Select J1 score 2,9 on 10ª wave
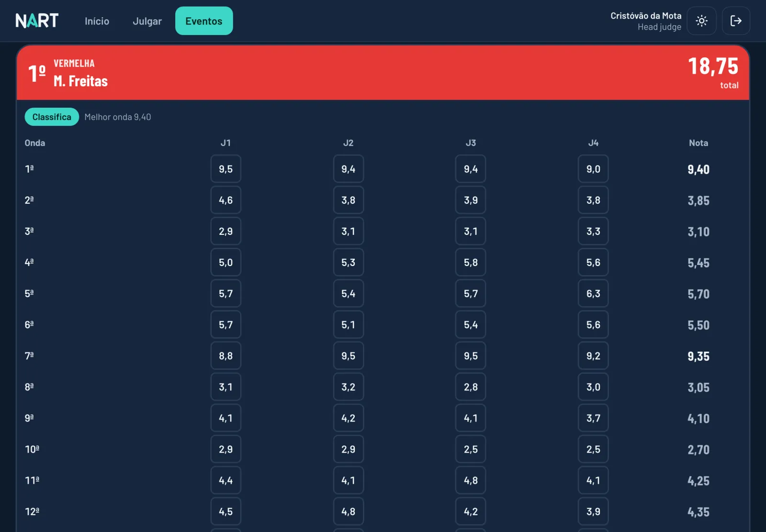 click(x=225, y=449)
